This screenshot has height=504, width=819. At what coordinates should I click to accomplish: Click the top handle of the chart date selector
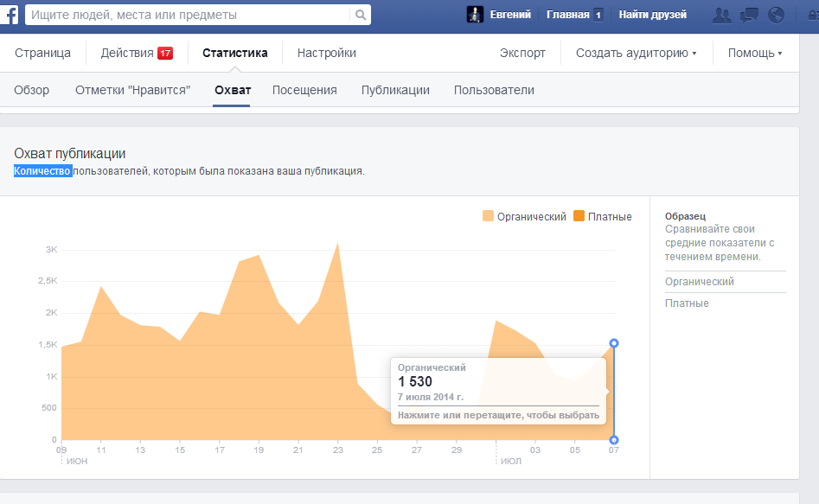pos(614,343)
